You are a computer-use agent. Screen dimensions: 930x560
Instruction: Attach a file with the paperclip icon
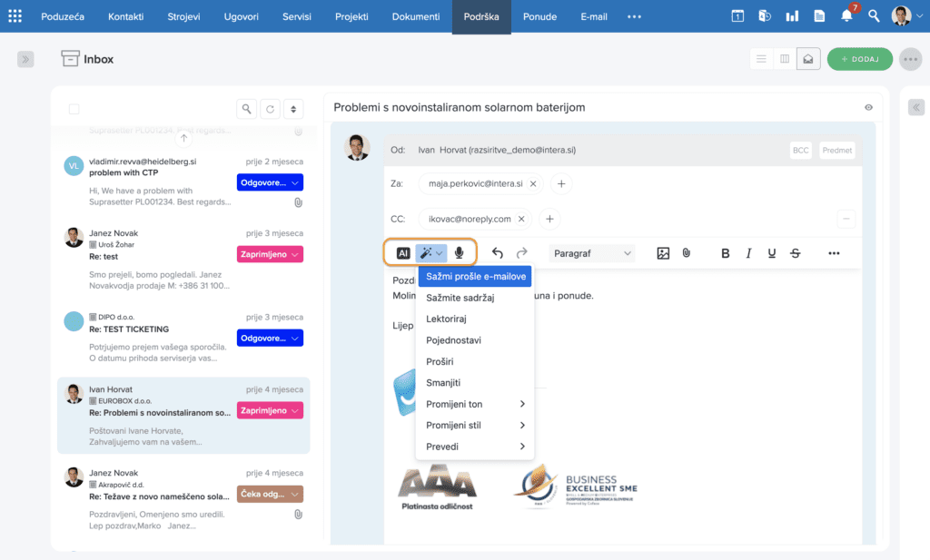tap(687, 253)
